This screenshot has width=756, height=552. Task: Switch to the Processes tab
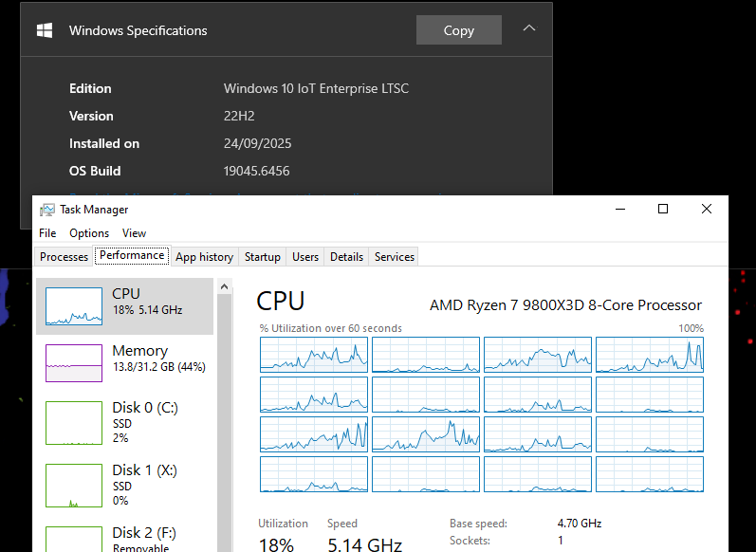point(64,257)
